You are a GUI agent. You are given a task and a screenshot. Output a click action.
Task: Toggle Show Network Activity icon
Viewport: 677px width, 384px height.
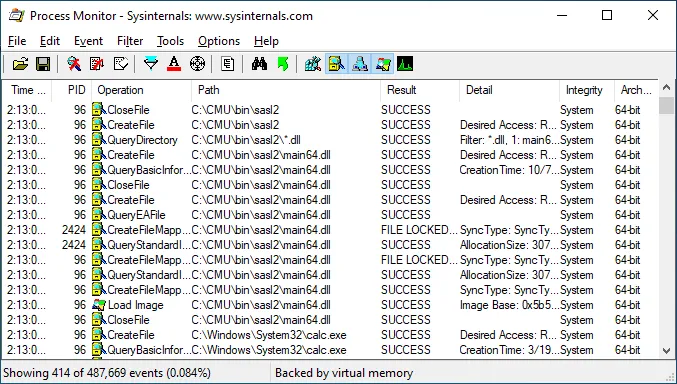click(x=360, y=64)
